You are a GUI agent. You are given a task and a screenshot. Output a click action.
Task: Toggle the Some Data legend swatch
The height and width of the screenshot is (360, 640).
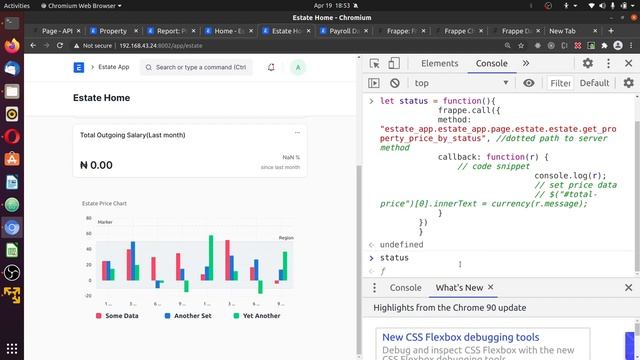pos(98,316)
